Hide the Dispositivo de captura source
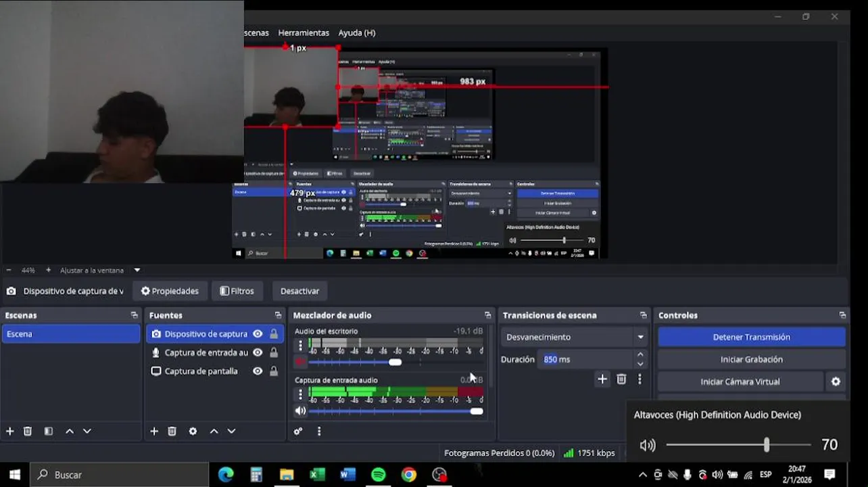The width and height of the screenshot is (868, 487). coord(258,333)
